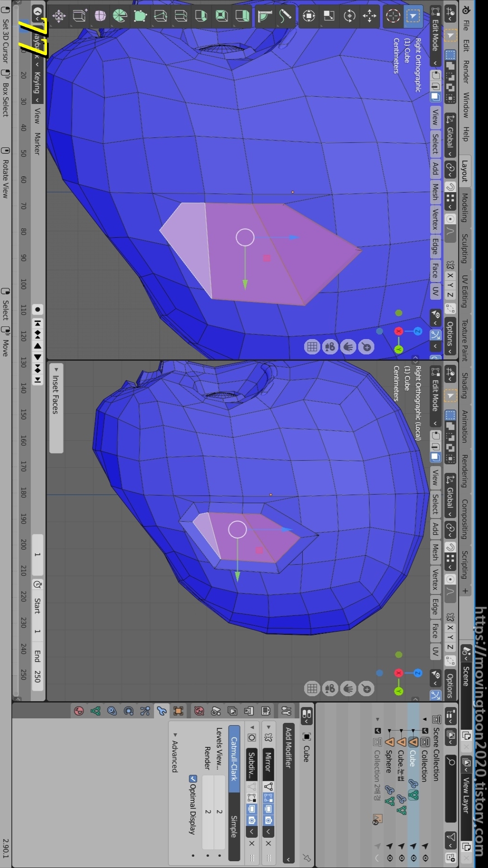
Task: Open the Render properties tab
Action: [266, 711]
